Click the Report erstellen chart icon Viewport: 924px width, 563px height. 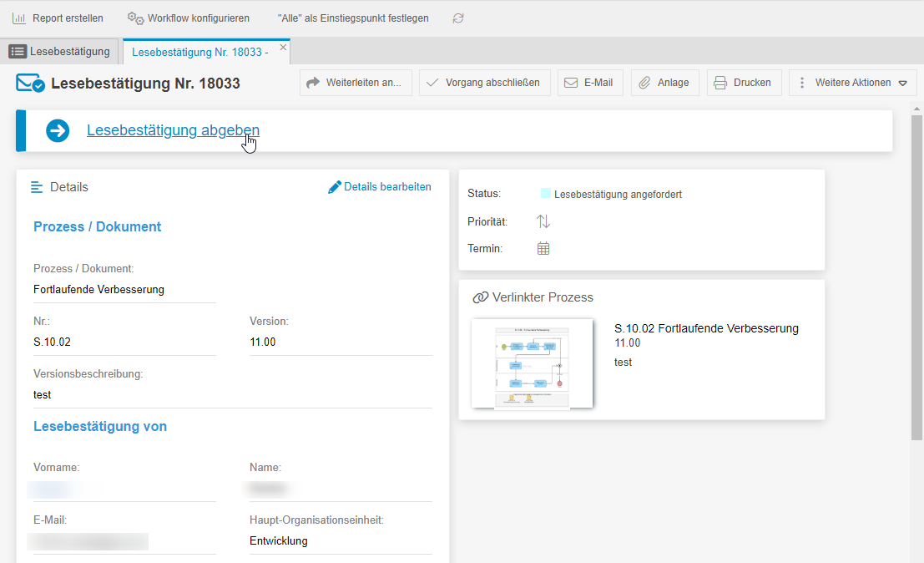pyautogui.click(x=19, y=18)
